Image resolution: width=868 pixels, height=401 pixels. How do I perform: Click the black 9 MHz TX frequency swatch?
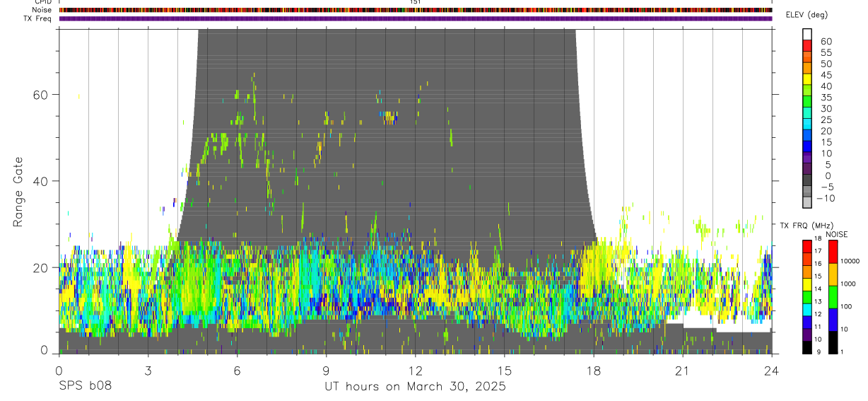pyautogui.click(x=807, y=348)
